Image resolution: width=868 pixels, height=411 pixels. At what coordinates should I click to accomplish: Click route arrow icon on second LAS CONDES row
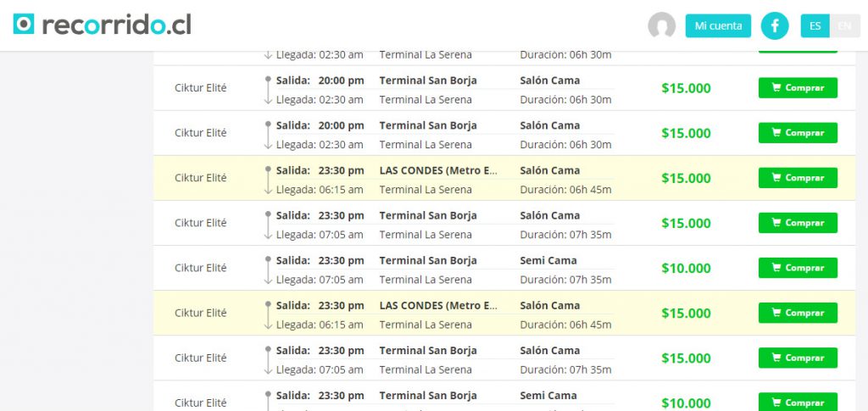point(268,316)
